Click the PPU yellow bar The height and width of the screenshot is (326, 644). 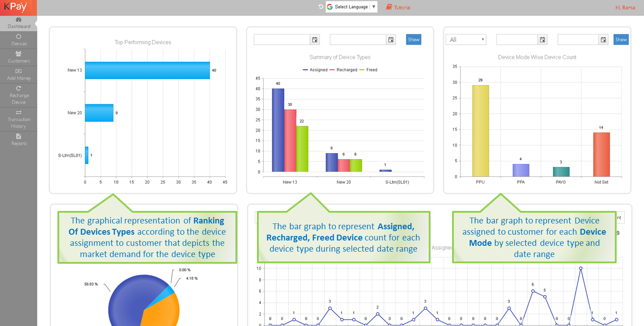(x=480, y=131)
